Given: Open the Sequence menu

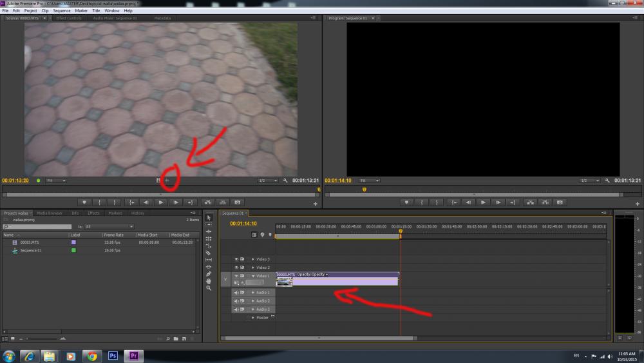Looking at the screenshot, I should point(62,11).
